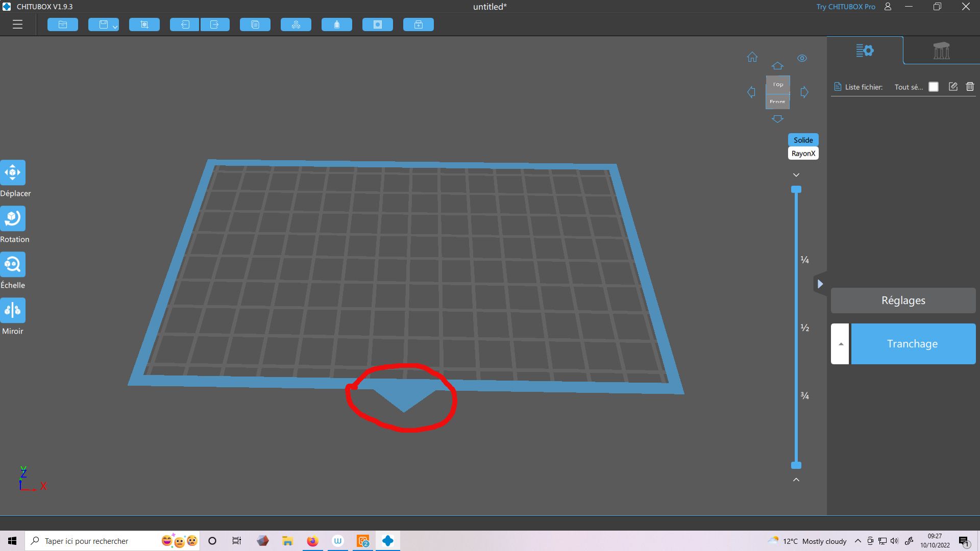Select the Miroir mirror tool
Image resolution: width=980 pixels, height=551 pixels.
coord(13,310)
